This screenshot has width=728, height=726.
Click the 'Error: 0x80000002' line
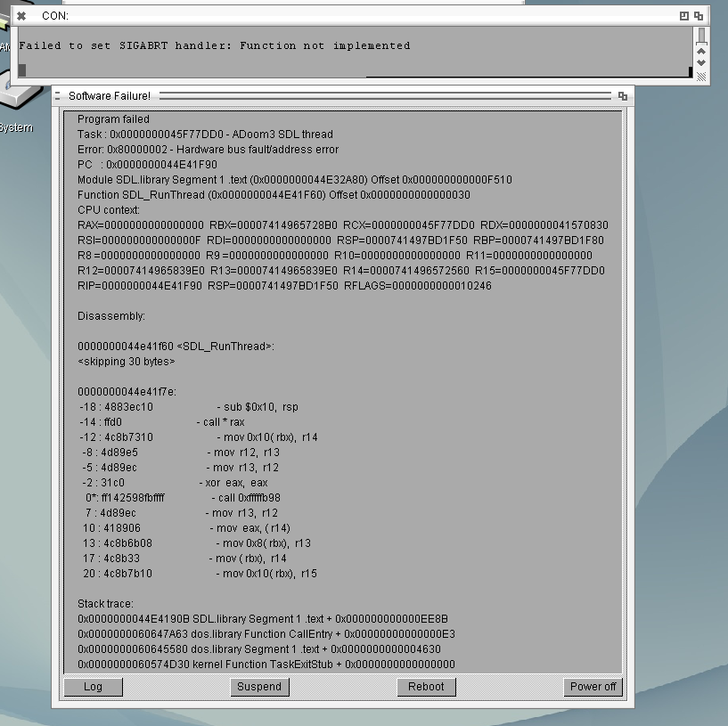[208, 150]
